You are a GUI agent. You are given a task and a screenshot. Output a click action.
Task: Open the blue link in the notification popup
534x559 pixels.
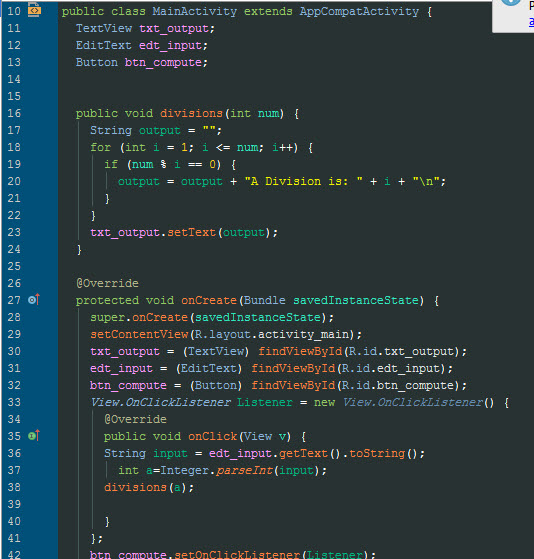click(x=531, y=22)
